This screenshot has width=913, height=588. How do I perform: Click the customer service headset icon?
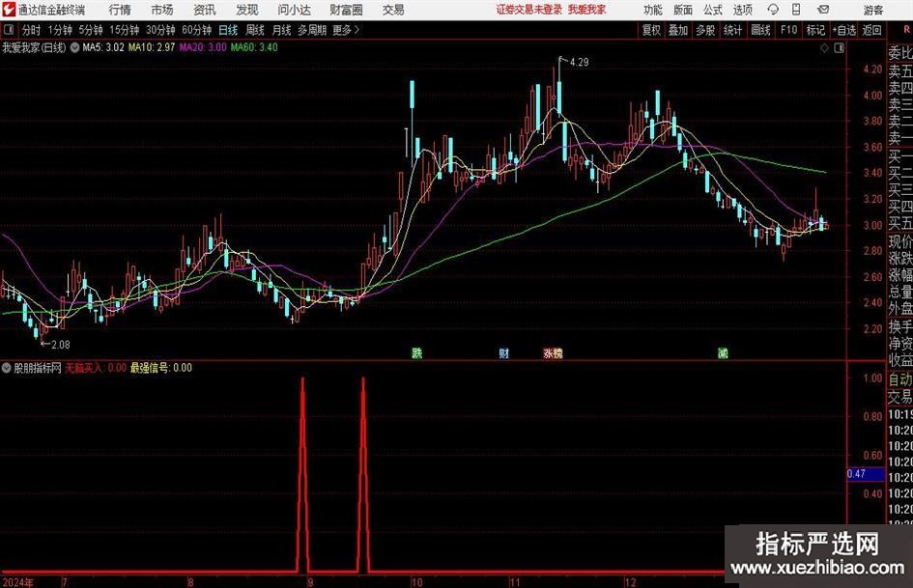tap(773, 10)
